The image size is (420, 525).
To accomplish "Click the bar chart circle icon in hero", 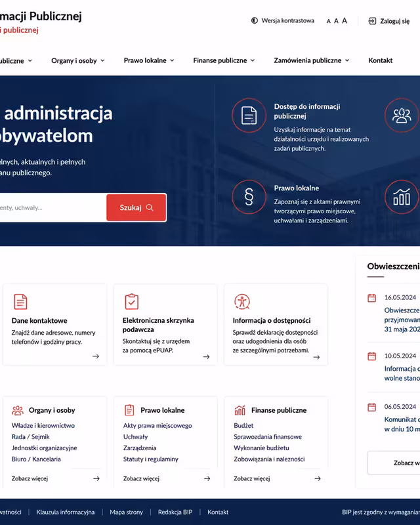I will [x=402, y=197].
